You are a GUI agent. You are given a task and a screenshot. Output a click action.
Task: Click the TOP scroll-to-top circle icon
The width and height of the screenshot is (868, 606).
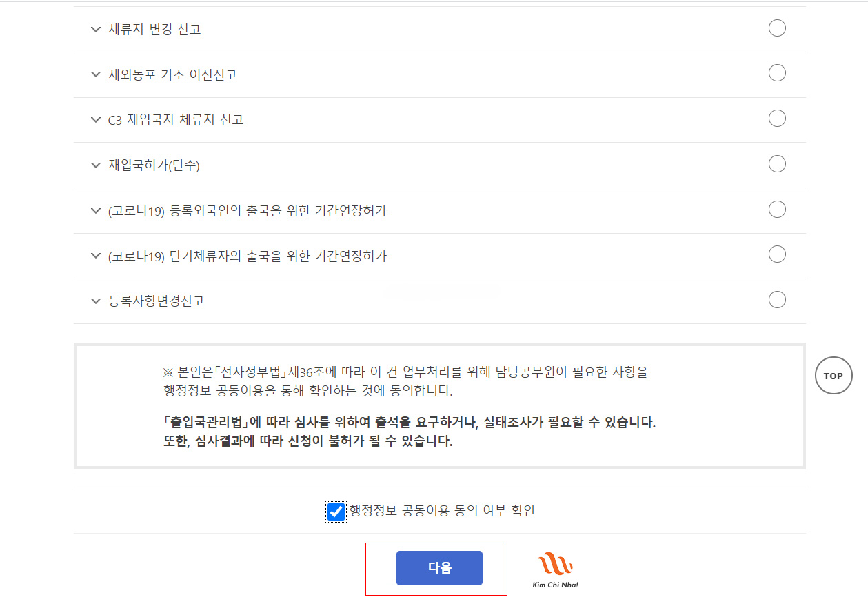click(833, 376)
